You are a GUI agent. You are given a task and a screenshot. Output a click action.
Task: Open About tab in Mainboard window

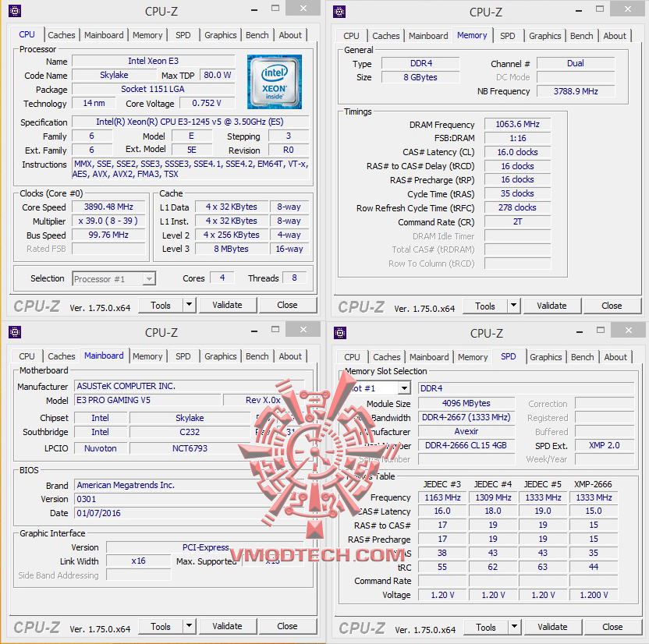(290, 356)
